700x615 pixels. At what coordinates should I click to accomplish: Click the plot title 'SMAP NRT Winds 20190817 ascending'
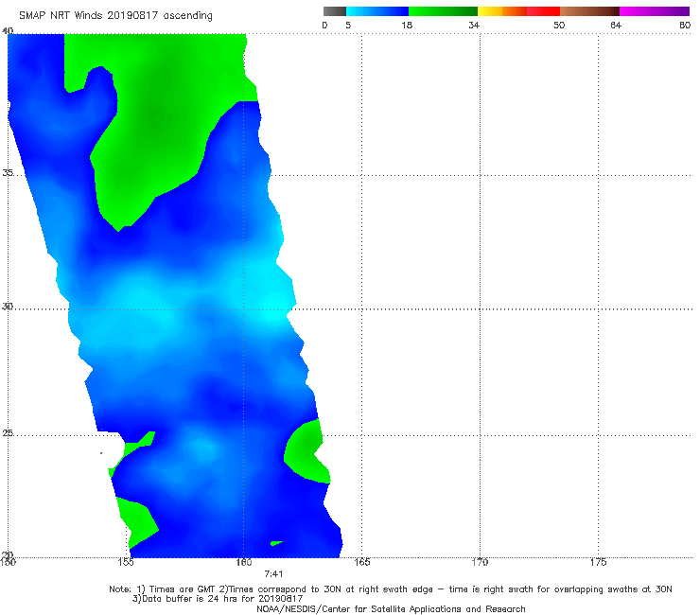click(115, 15)
